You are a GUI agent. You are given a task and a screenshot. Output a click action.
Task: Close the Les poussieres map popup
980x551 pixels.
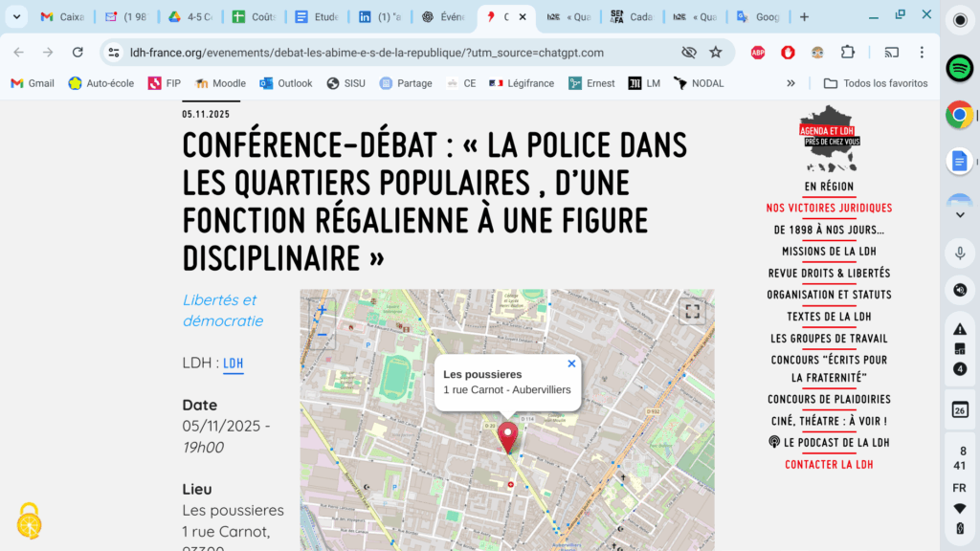click(571, 364)
